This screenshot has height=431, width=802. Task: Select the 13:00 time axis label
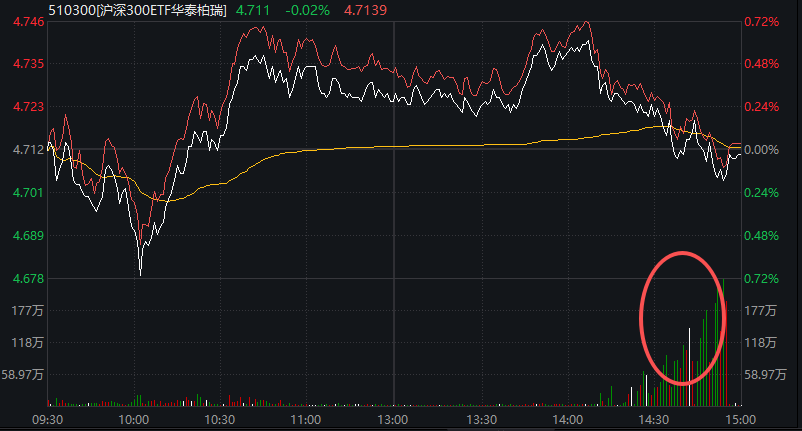pyautogui.click(x=393, y=420)
